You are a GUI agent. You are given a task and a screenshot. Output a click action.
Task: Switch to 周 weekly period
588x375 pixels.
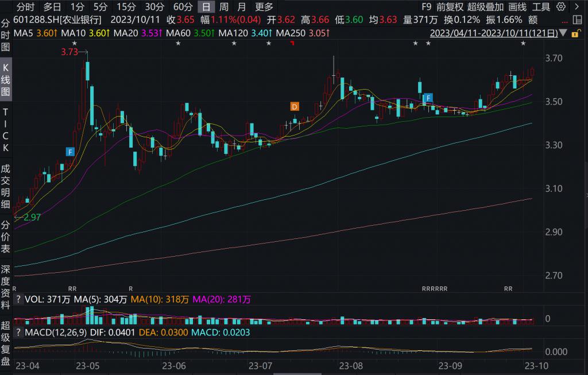click(x=223, y=7)
